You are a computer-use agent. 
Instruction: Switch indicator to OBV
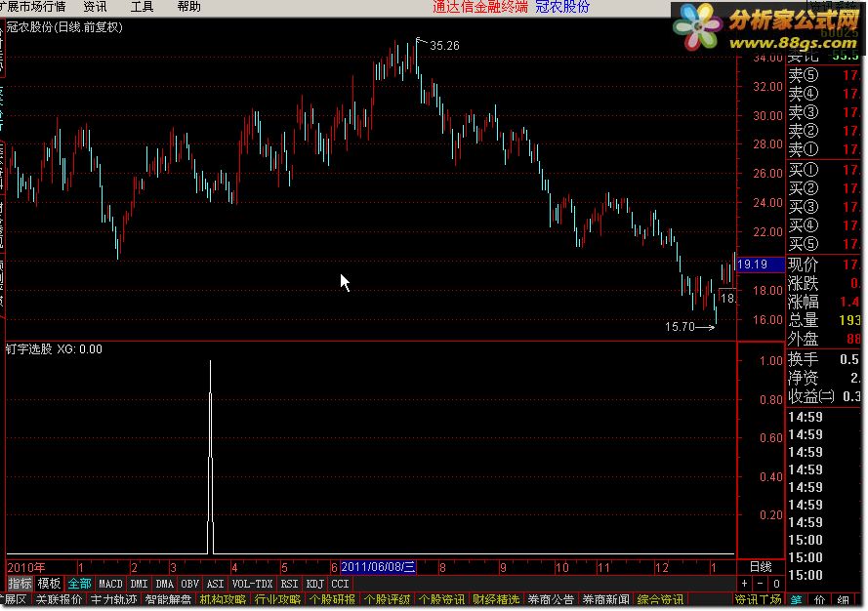(x=189, y=584)
